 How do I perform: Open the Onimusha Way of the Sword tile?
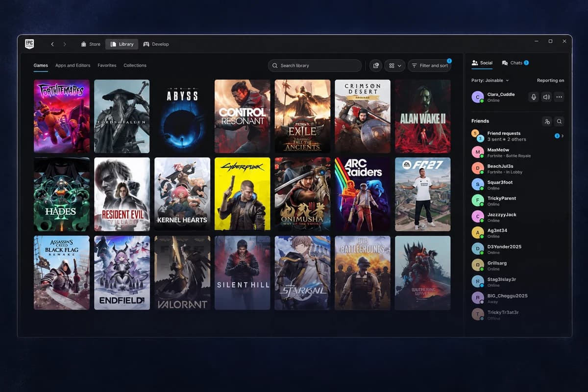pyautogui.click(x=302, y=194)
